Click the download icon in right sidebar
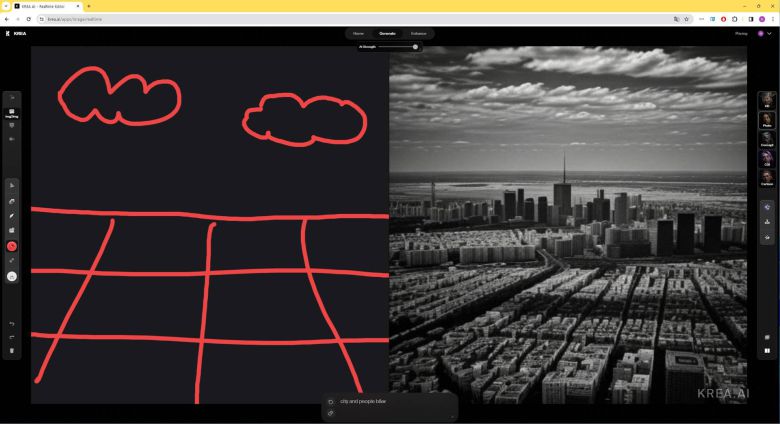The width and height of the screenshot is (780, 424). (x=767, y=222)
